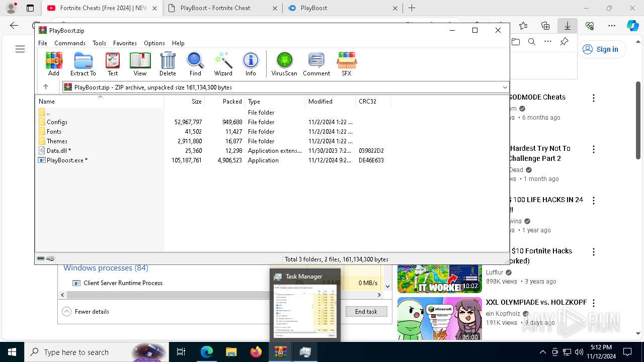The image size is (644, 362).
Task: Open a new browser tab
Action: click(412, 8)
